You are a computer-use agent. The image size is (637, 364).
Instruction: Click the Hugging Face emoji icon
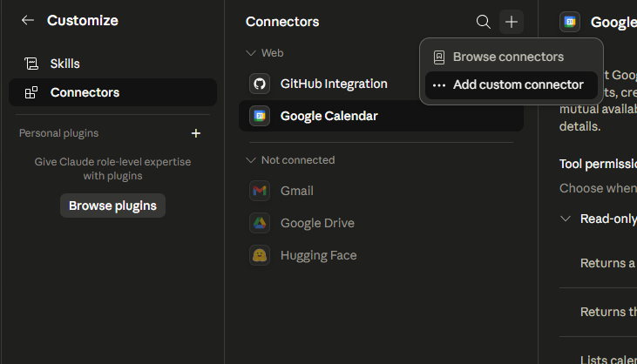pyautogui.click(x=260, y=256)
